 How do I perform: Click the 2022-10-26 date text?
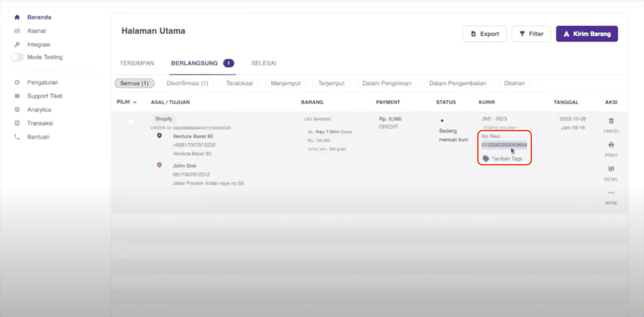[572, 119]
